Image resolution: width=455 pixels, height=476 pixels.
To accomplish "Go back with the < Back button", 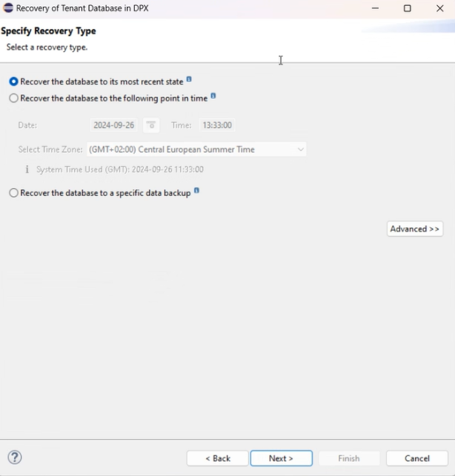I will pyautogui.click(x=217, y=459).
